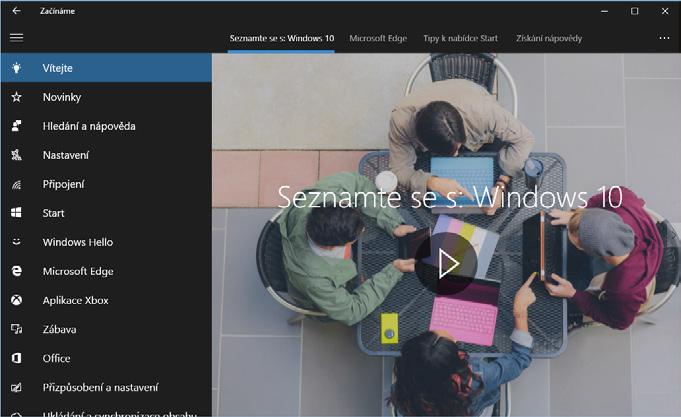Image resolution: width=681 pixels, height=417 pixels.
Task: Open the hamburger navigation menu
Action: [x=17, y=38]
